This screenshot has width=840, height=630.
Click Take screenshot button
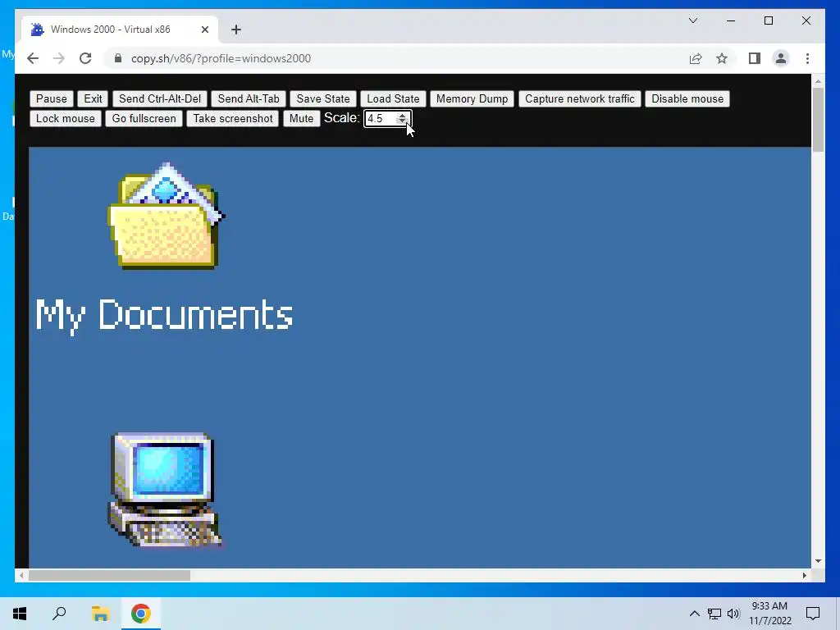tap(233, 118)
